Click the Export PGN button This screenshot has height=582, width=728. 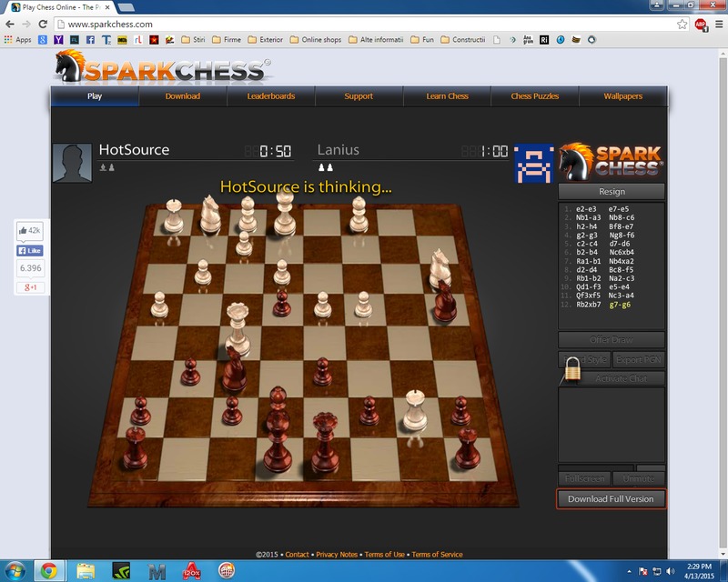(x=639, y=360)
